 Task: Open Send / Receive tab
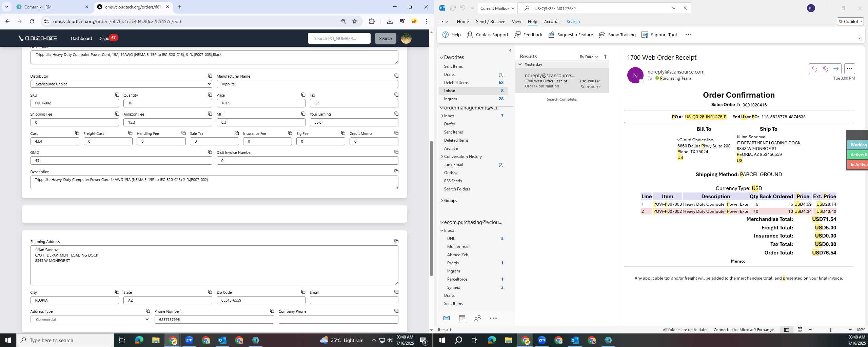pos(490,21)
